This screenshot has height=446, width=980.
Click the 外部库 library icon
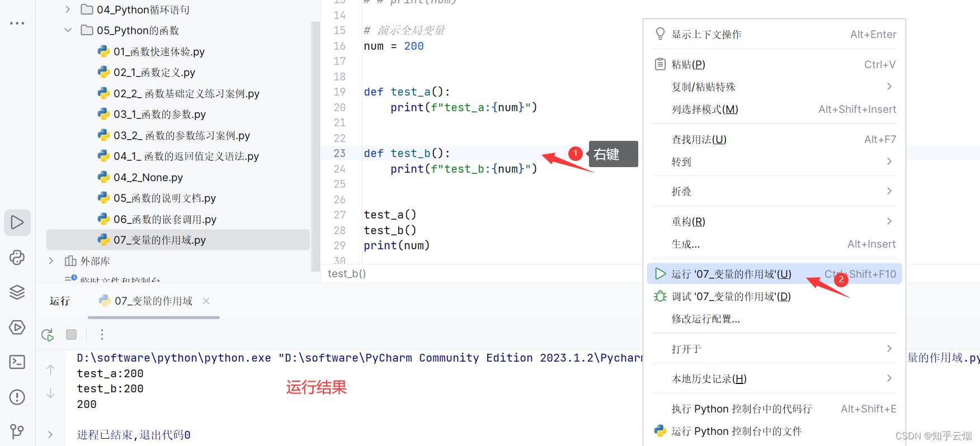coord(70,261)
